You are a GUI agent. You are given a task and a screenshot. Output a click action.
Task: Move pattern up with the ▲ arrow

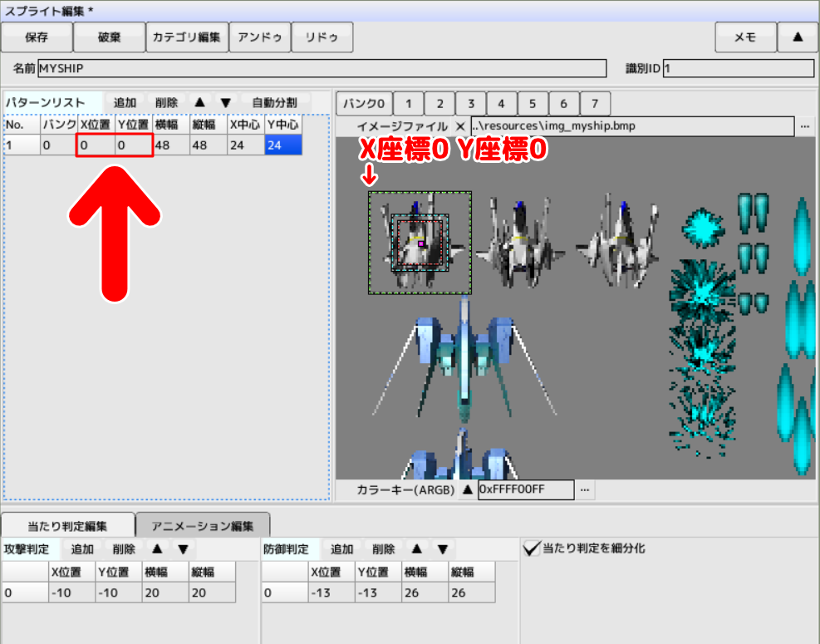[199, 101]
